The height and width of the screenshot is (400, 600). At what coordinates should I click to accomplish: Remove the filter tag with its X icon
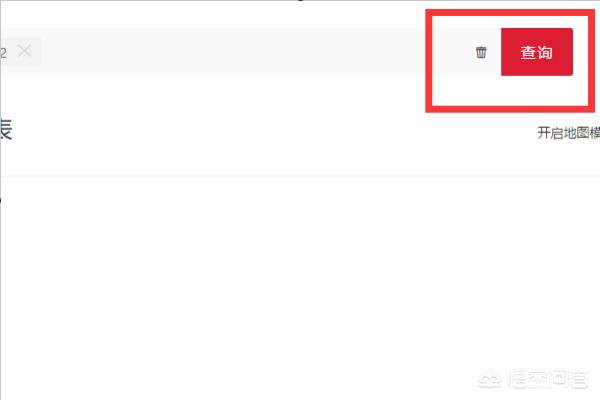(x=24, y=51)
